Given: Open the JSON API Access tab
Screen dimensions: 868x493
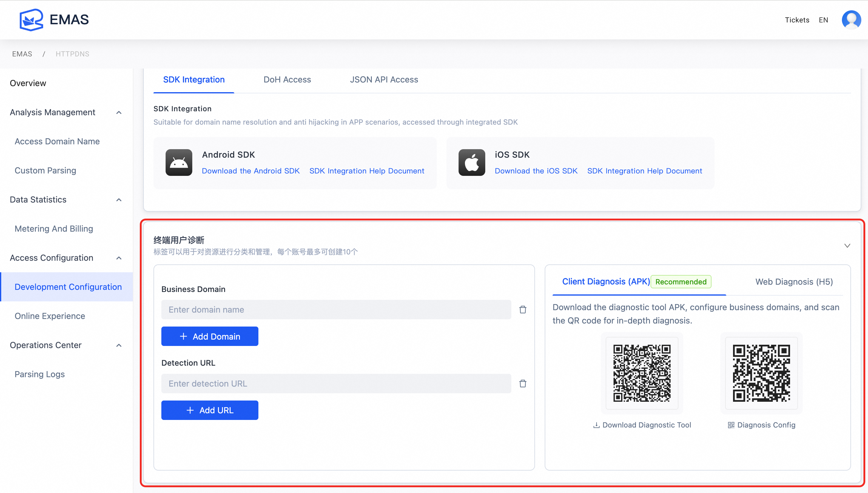Looking at the screenshot, I should [x=384, y=80].
